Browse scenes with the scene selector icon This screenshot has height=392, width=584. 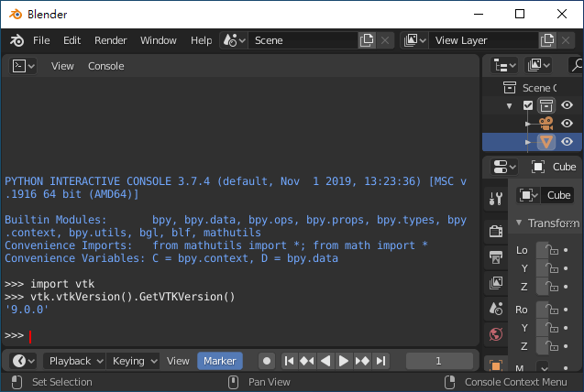(234, 40)
